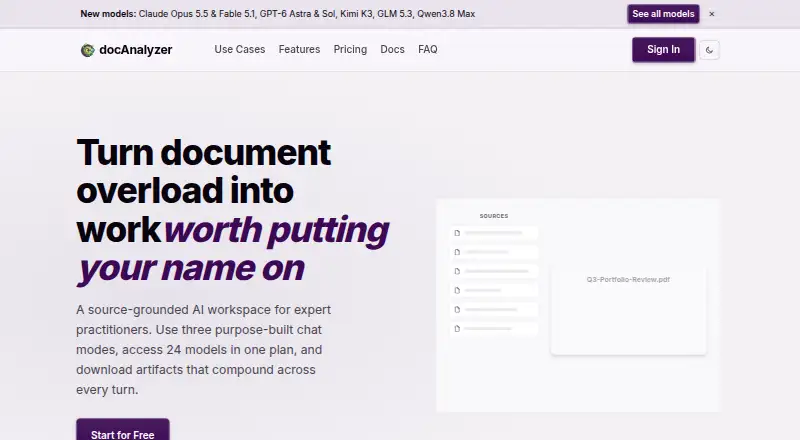This screenshot has height=440, width=800.
Task: Click the New models banner text
Action: (278, 14)
